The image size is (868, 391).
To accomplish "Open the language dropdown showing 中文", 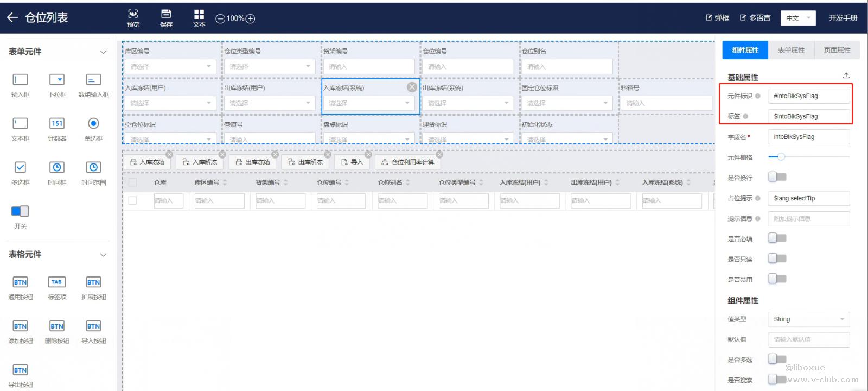I will click(x=797, y=18).
